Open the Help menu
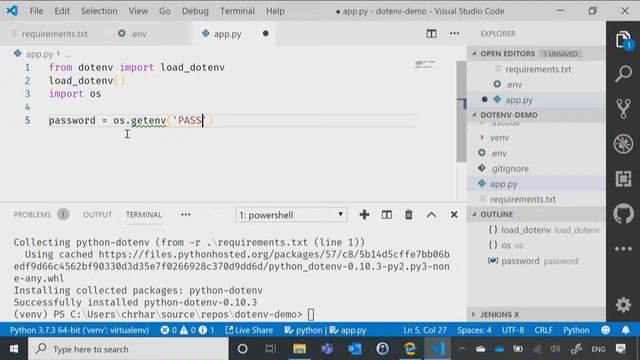 [x=275, y=11]
